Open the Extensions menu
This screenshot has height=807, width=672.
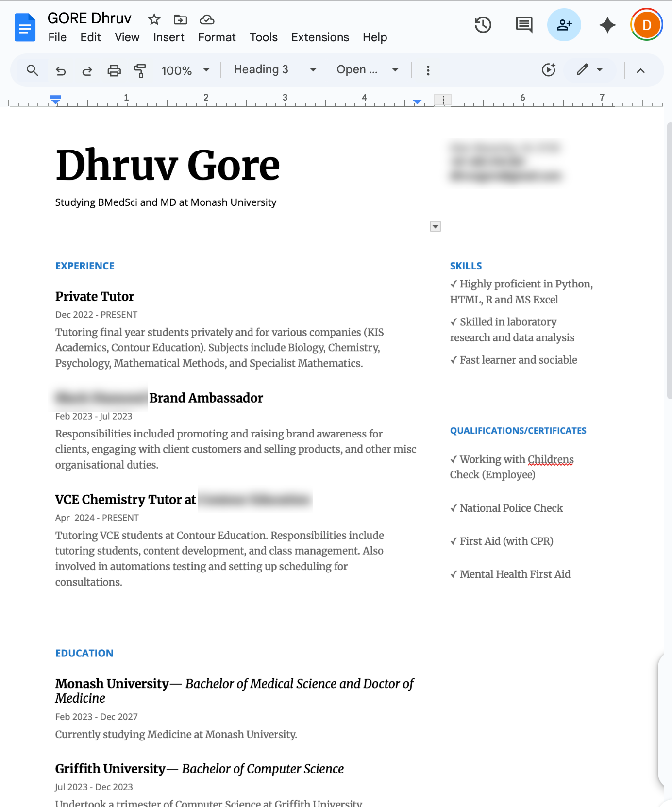coord(320,37)
